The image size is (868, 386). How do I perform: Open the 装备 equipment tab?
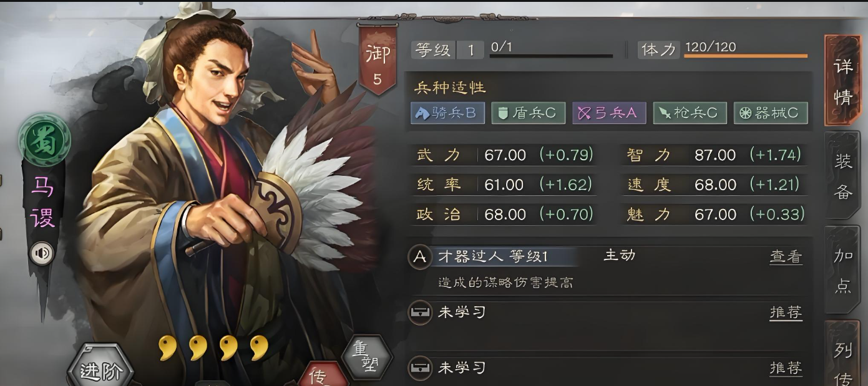[x=842, y=176]
